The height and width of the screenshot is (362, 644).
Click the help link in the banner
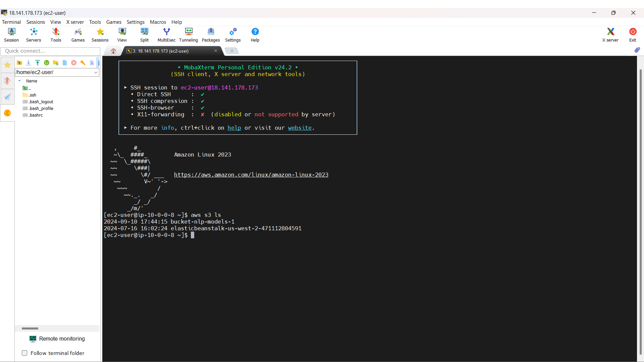click(234, 128)
